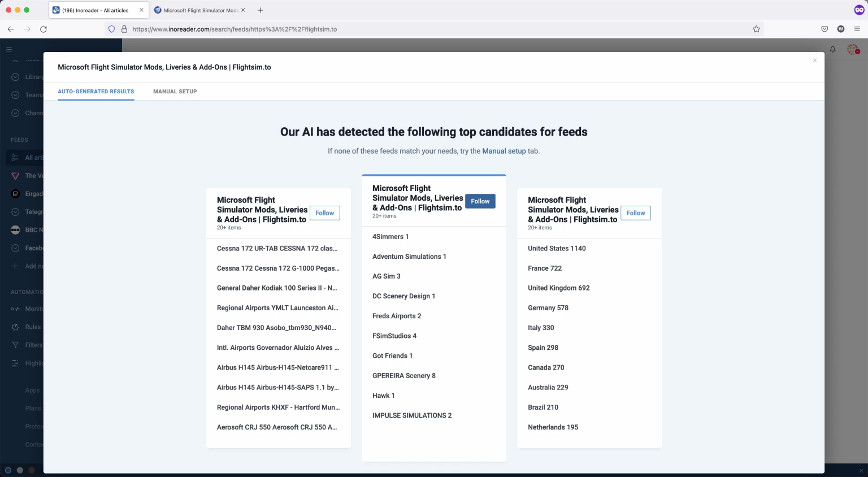The width and height of the screenshot is (868, 477).
Task: Select the All articles feed icon
Action: coord(15,157)
